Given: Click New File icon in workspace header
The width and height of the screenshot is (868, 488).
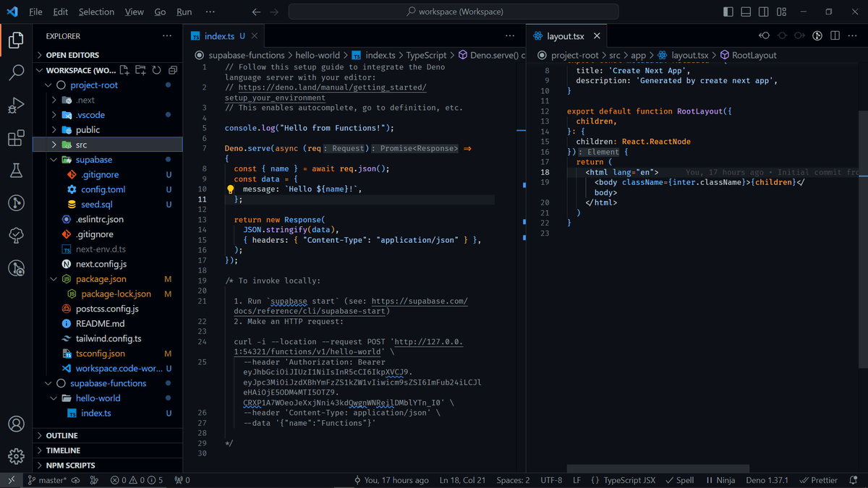Looking at the screenshot, I should tap(124, 70).
